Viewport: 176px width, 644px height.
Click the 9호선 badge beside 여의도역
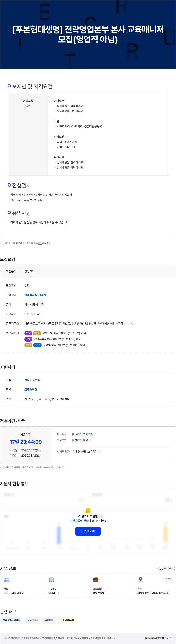[37, 333]
